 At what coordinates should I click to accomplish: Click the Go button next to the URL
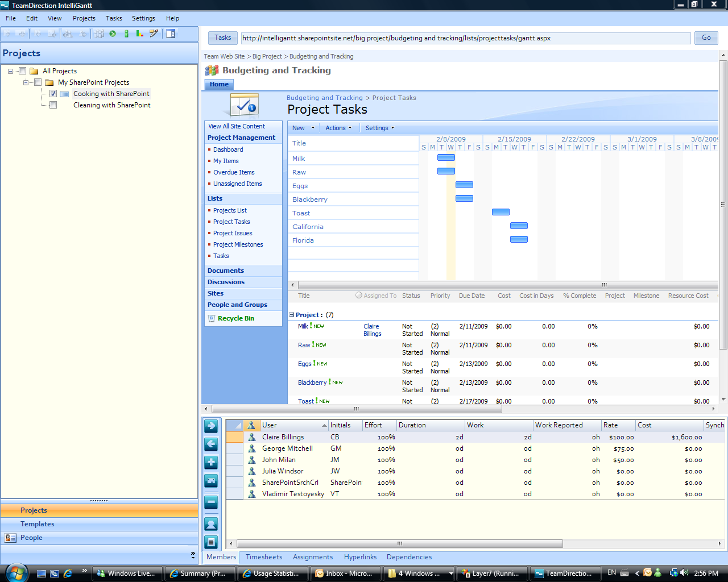click(706, 38)
